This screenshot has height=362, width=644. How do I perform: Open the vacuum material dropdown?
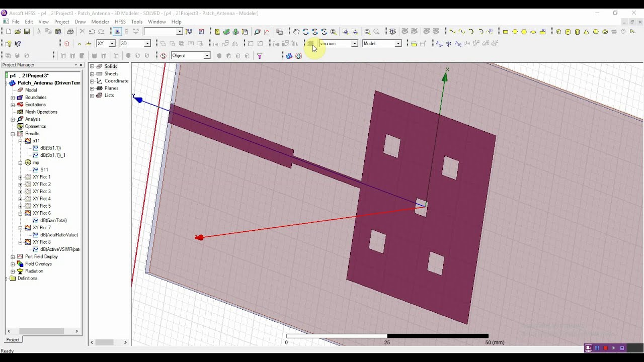(x=355, y=44)
